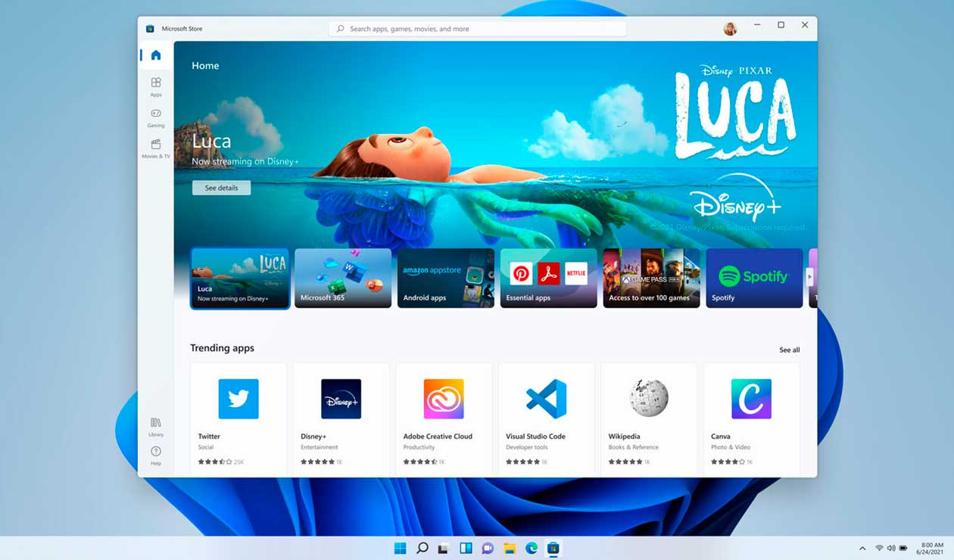Click the Visual Studio Code title text
954x560 pixels.
[x=535, y=437]
